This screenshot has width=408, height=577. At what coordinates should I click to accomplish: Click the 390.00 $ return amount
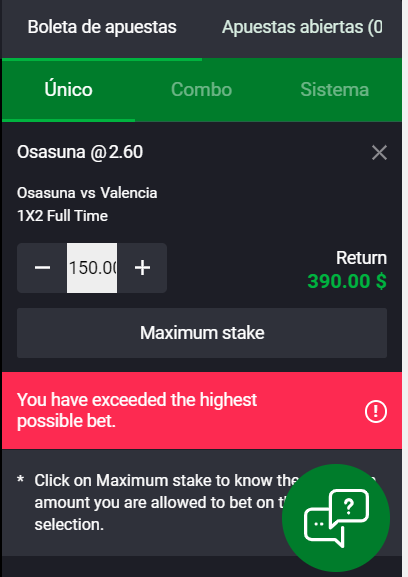click(347, 282)
